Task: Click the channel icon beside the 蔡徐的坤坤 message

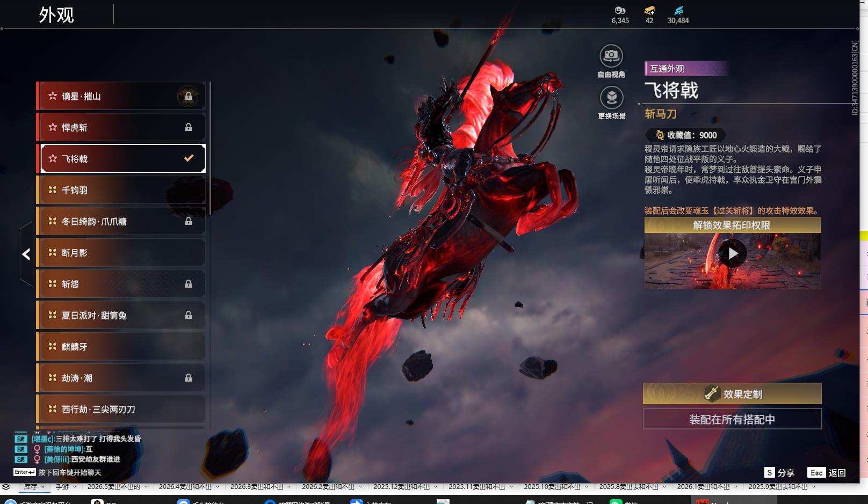Action: coord(20,449)
